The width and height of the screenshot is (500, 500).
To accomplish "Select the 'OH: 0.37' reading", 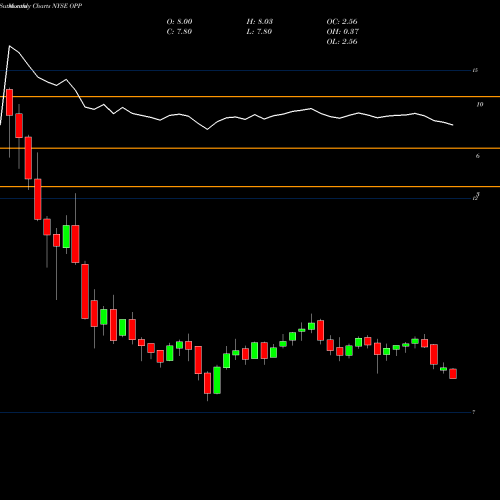I will [x=343, y=32].
